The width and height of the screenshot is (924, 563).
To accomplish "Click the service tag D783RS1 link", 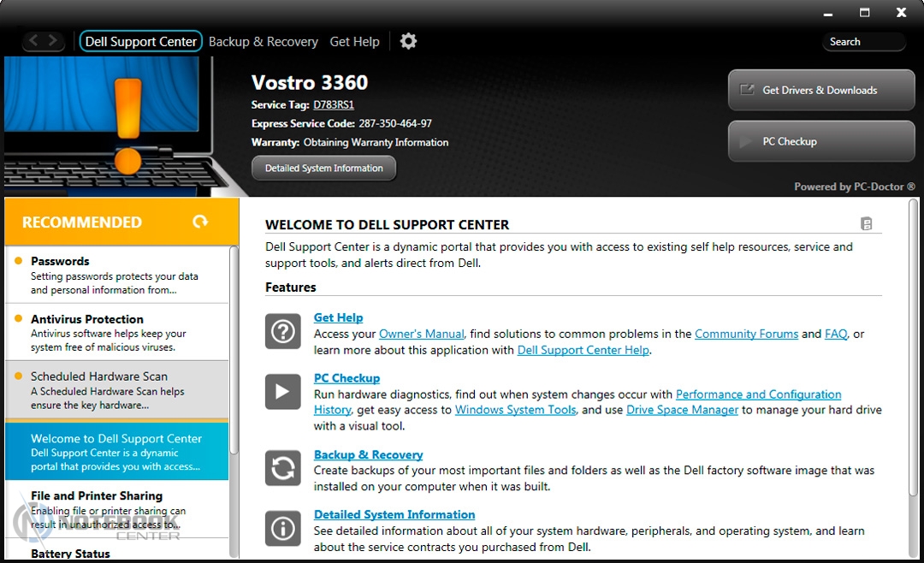I will 333,105.
